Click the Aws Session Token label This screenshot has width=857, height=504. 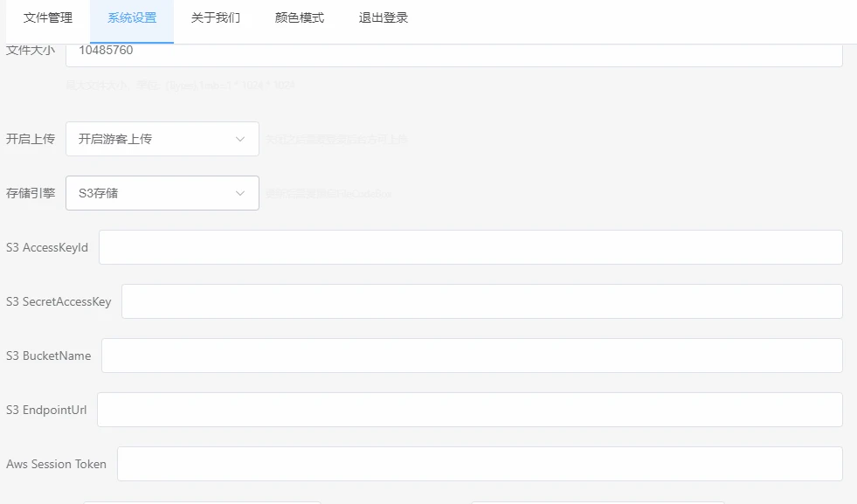pos(56,464)
